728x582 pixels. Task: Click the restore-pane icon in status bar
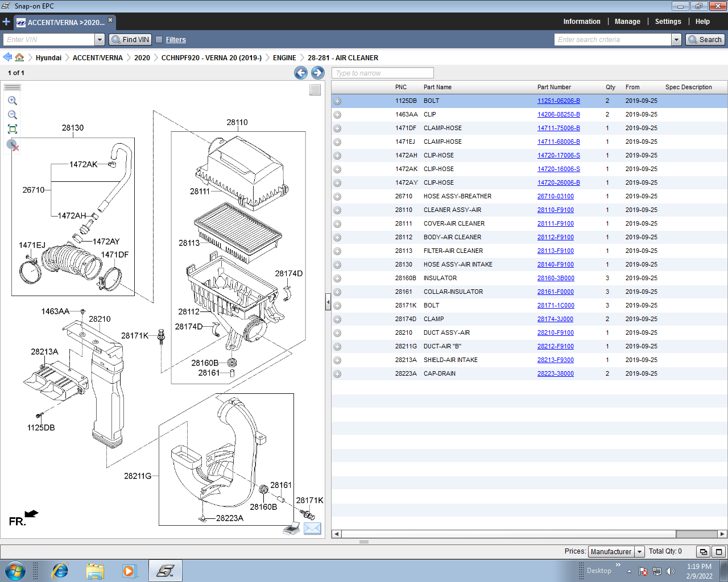(704, 551)
